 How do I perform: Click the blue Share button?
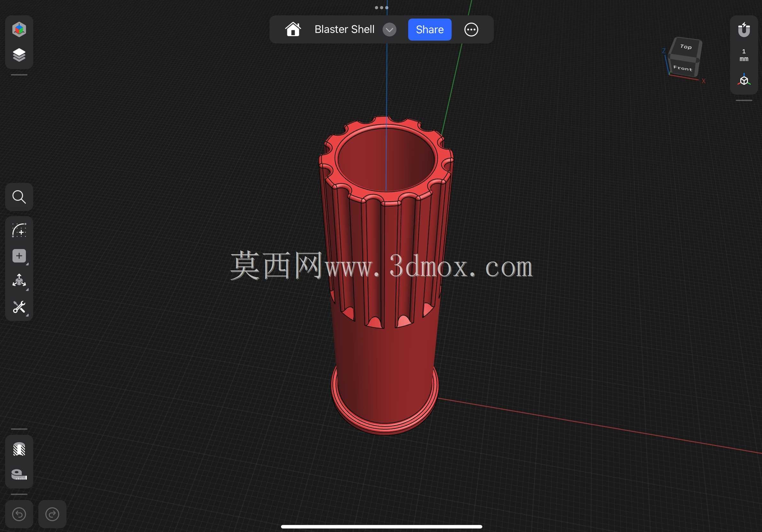click(430, 29)
